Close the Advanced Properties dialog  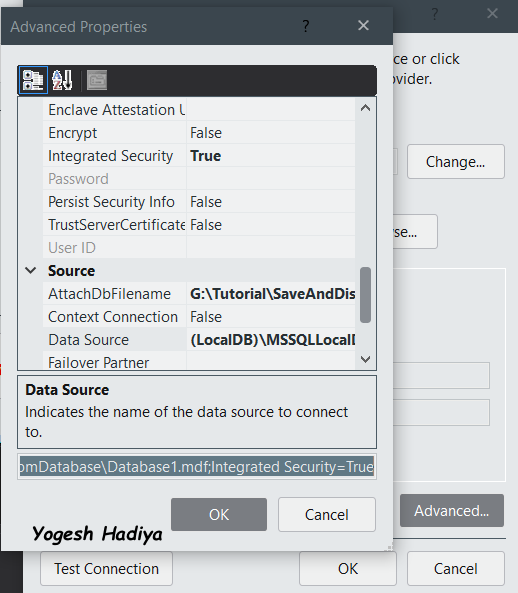pyautogui.click(x=363, y=25)
